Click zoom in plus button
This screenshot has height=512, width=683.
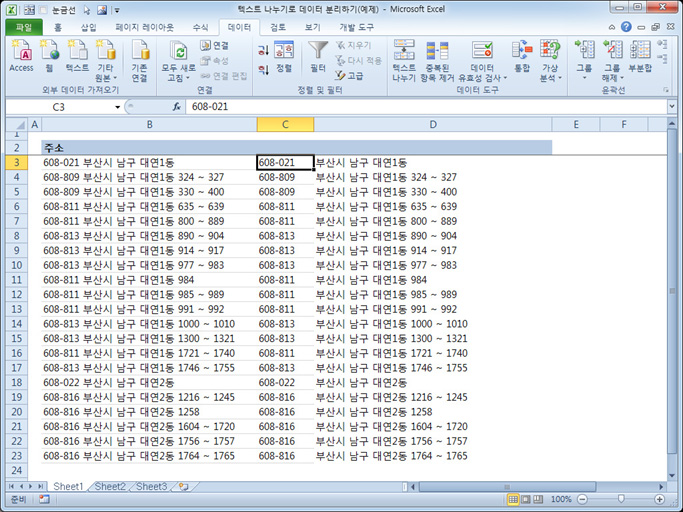click(x=659, y=499)
